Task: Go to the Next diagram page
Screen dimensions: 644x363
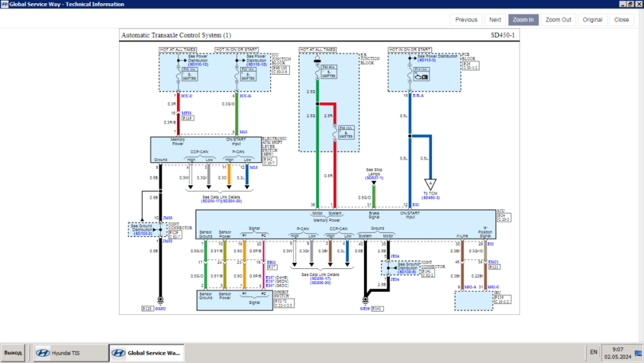Action: pos(495,20)
